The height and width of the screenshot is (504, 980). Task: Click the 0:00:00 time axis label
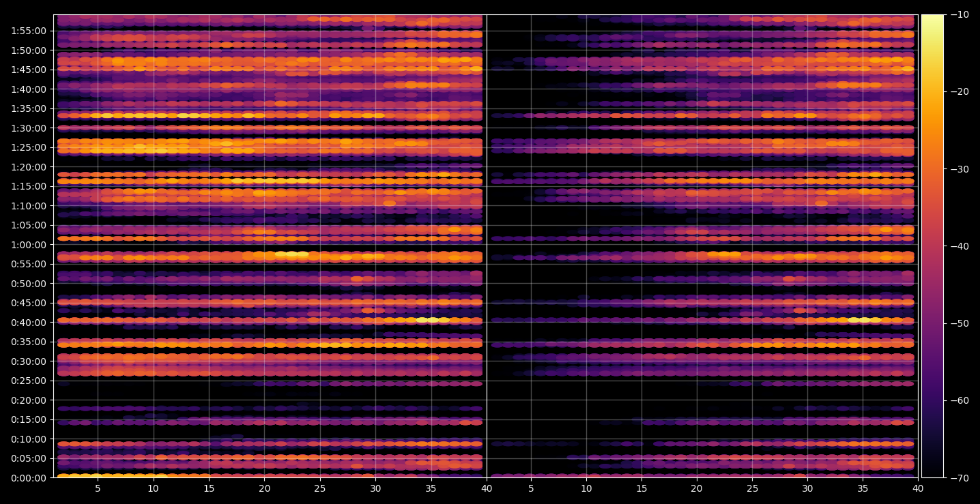[x=29, y=477]
